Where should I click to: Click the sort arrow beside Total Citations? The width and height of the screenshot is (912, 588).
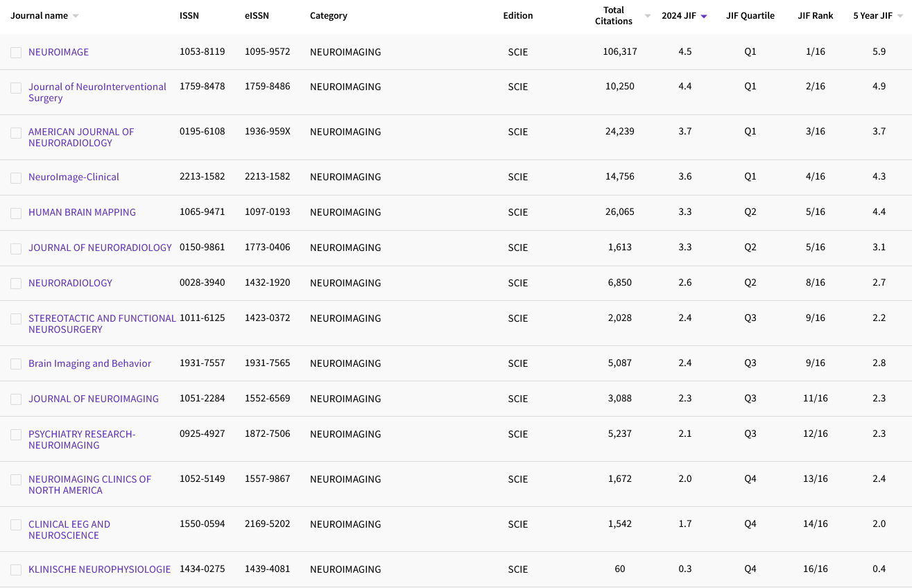(648, 16)
